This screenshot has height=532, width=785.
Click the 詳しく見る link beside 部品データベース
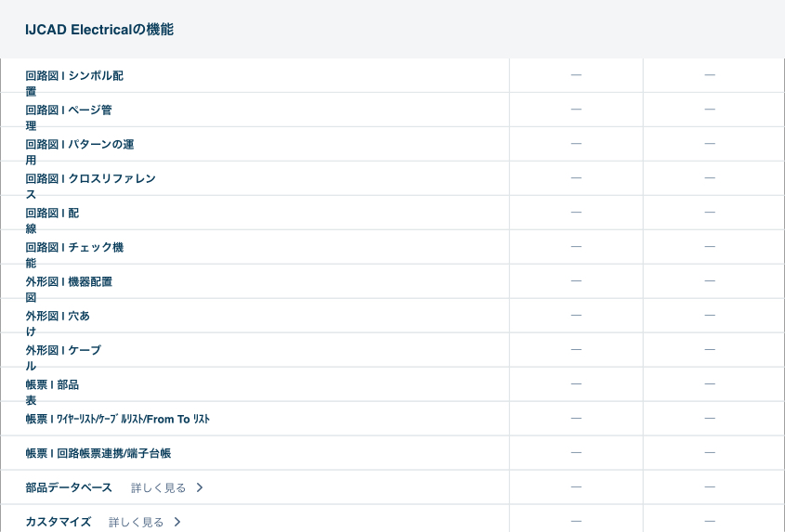[158, 487]
